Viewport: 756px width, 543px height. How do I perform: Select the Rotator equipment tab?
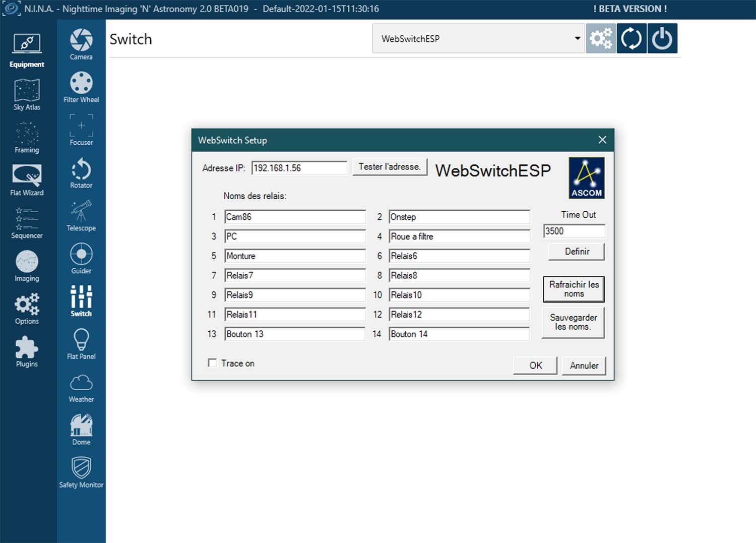tap(81, 173)
